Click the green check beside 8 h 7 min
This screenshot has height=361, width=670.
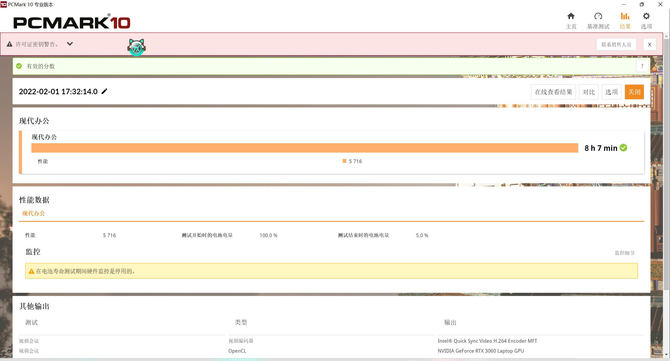(623, 148)
